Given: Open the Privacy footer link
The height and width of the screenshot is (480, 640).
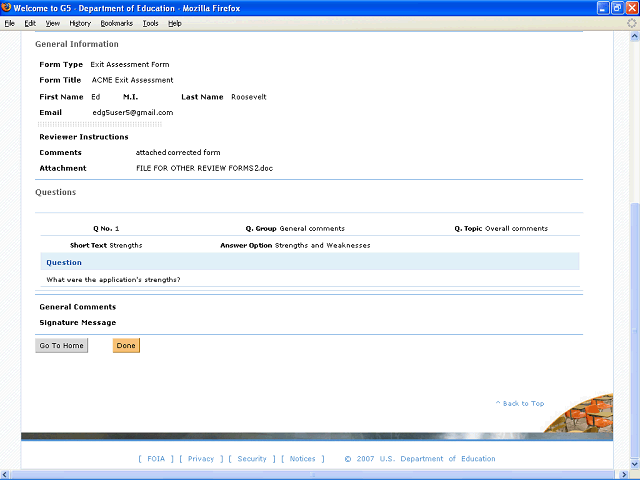Looking at the screenshot, I should coord(201,459).
